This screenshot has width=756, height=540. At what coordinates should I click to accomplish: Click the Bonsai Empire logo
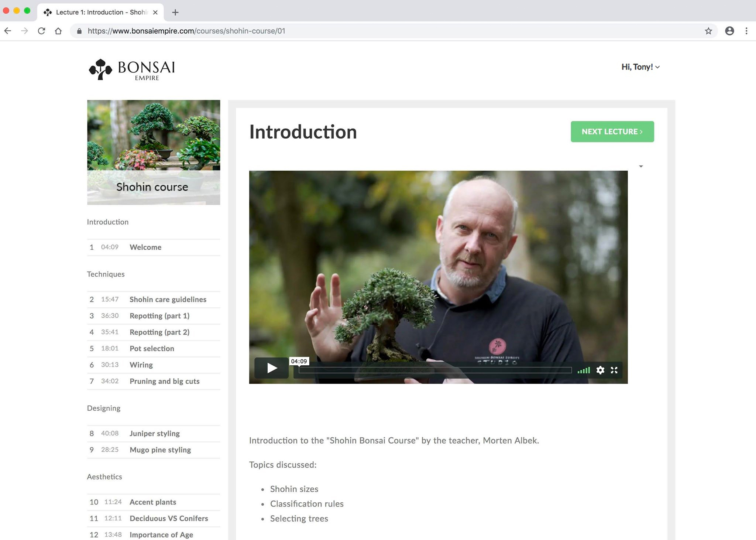(132, 69)
